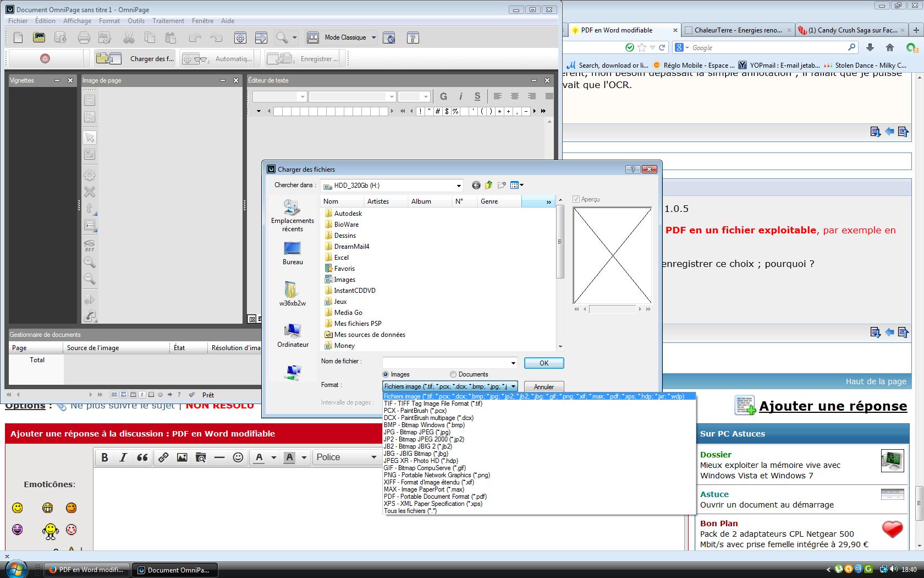
Task: Open the Fichier menu in OmniPage
Action: coord(18,21)
